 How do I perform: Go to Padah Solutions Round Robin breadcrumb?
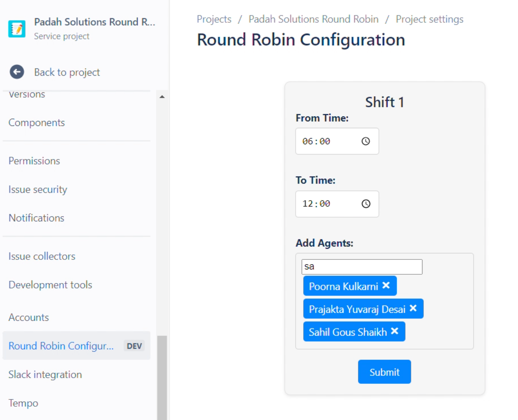[313, 19]
